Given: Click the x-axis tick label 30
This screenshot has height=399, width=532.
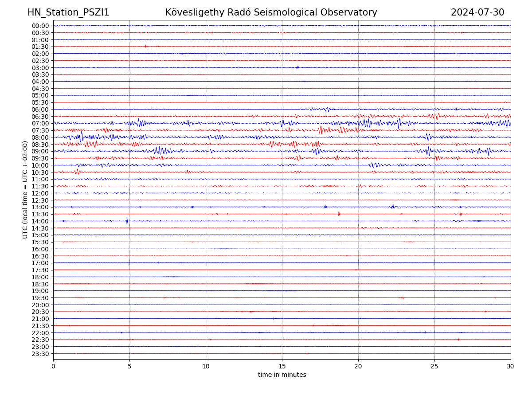Looking at the screenshot, I should tap(511, 367).
